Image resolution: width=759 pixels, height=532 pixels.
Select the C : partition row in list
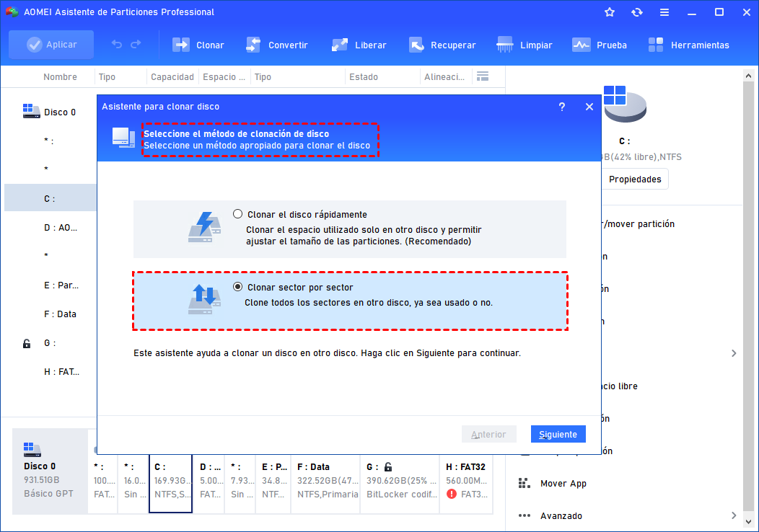click(x=51, y=198)
